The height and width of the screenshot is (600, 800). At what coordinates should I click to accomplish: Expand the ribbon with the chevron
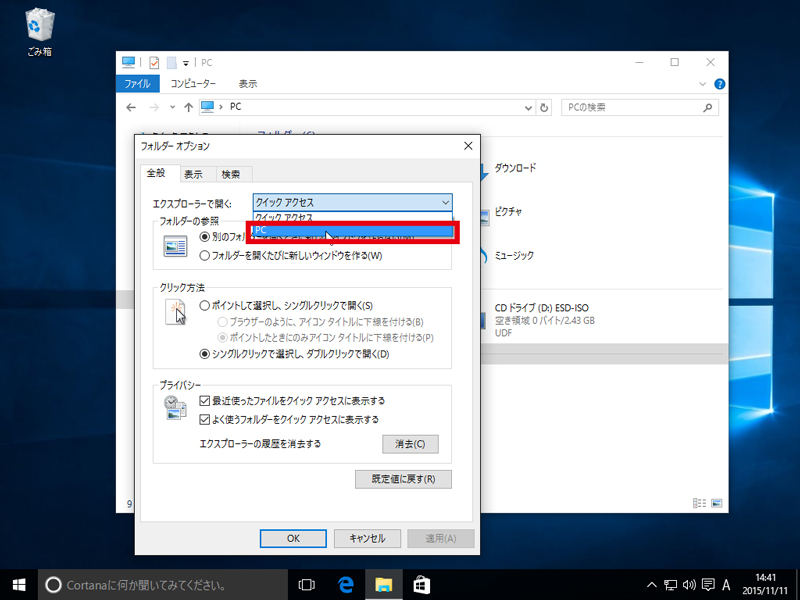(x=703, y=84)
